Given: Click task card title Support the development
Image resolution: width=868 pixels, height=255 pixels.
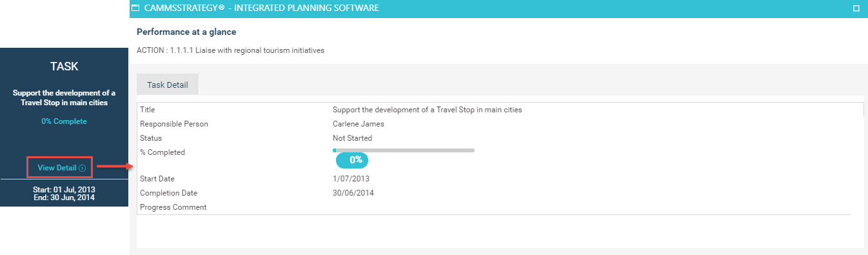Looking at the screenshot, I should [64, 97].
